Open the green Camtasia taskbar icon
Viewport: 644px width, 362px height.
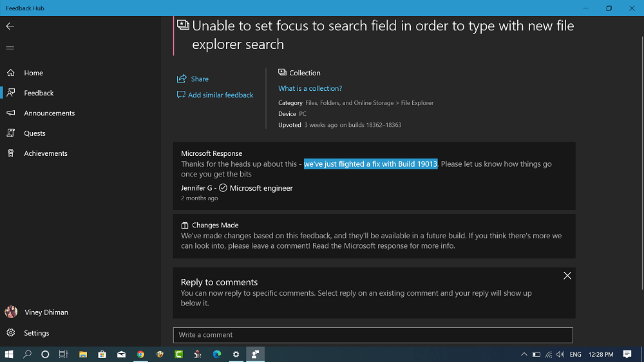pos(178,354)
